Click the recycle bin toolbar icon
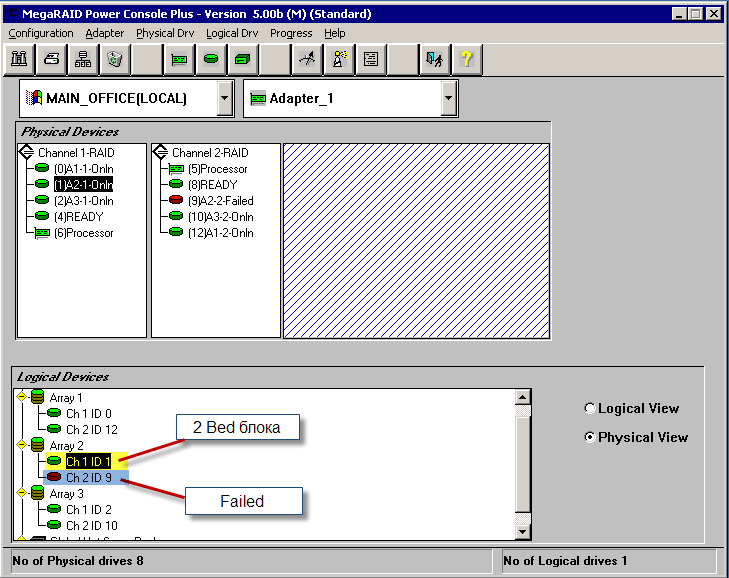This screenshot has width=729, height=578. tap(116, 60)
